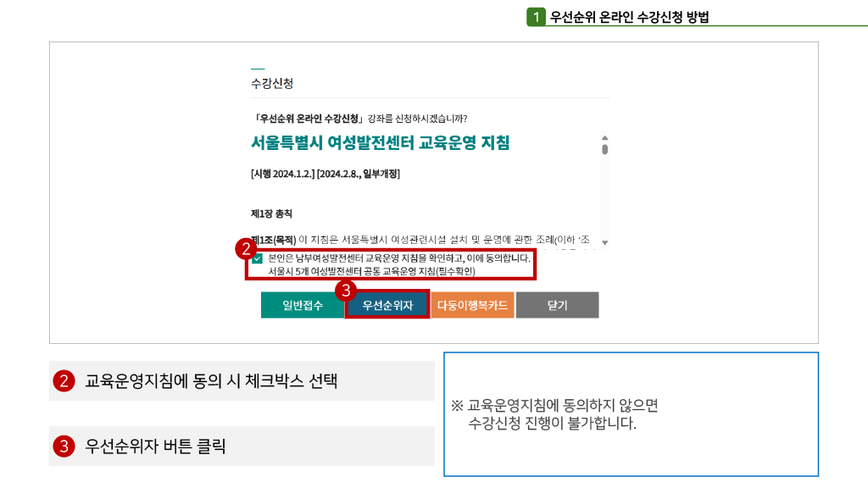Click the agreement label 본인은 남부여성발전센터 교육운영 지침을 확인하고
The image size is (868, 488).
399,258
